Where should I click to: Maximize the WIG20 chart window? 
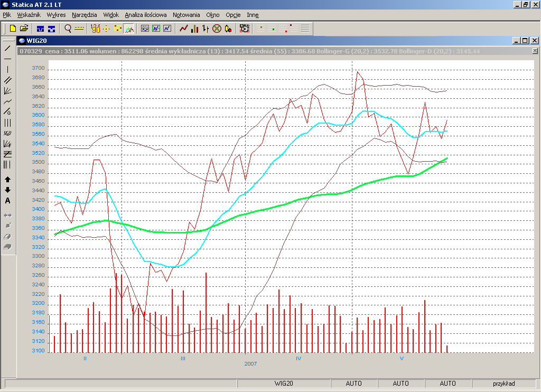(x=525, y=41)
